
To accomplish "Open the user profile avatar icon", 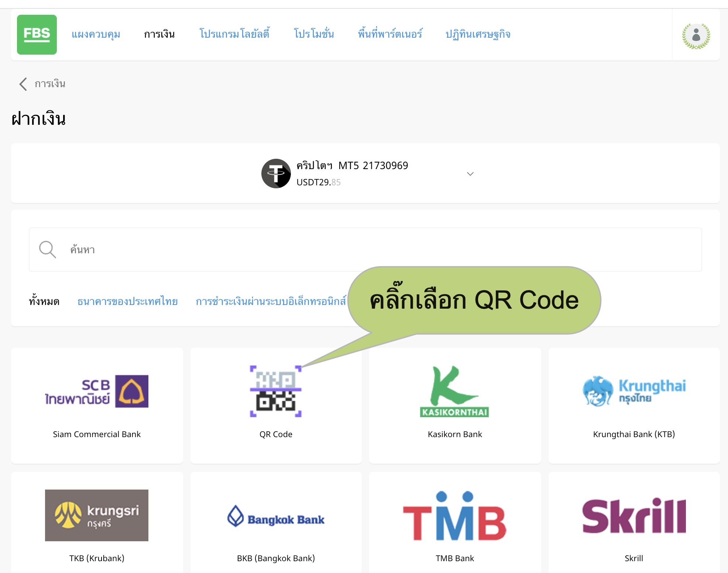I will point(696,36).
